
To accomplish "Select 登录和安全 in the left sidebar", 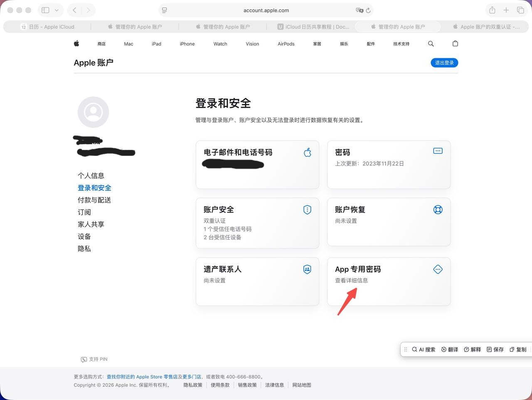I will click(94, 188).
